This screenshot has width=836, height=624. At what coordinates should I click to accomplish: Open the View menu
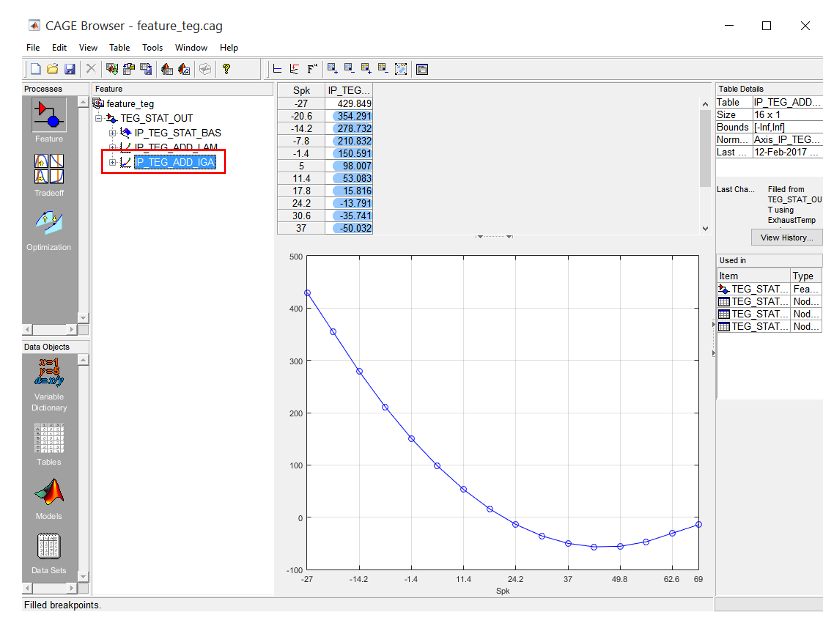(88, 47)
